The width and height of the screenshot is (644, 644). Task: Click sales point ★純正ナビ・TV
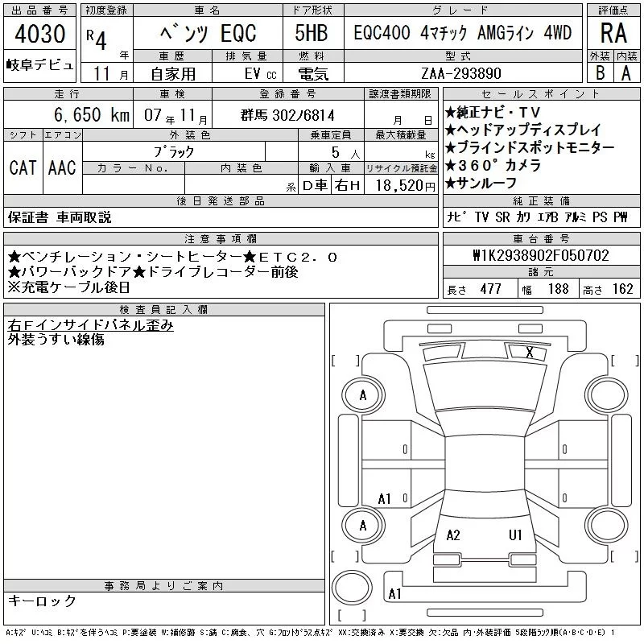(493, 113)
